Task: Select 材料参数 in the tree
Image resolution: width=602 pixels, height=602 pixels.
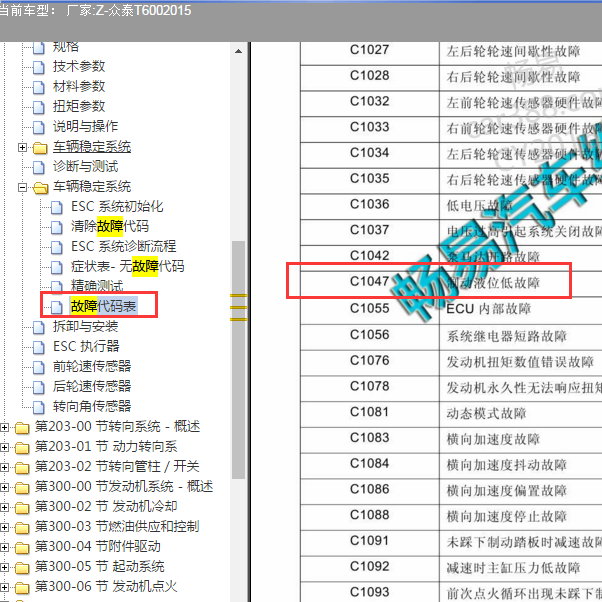Action: 79,86
